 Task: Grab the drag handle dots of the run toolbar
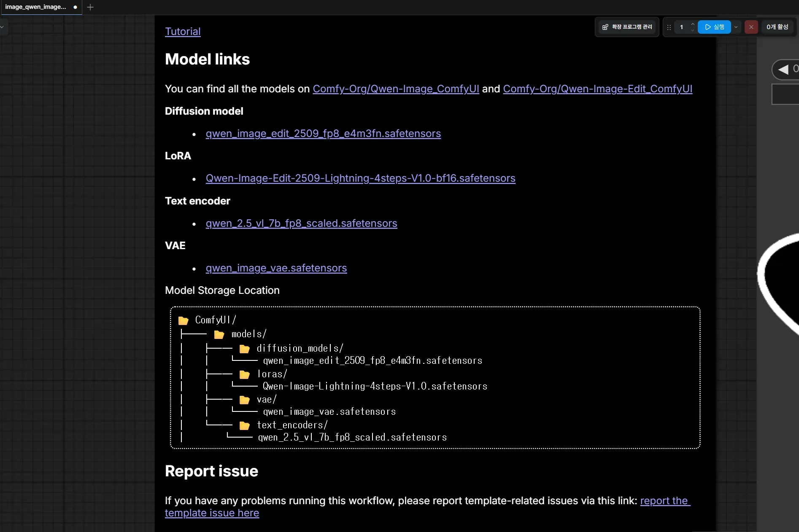tap(669, 27)
